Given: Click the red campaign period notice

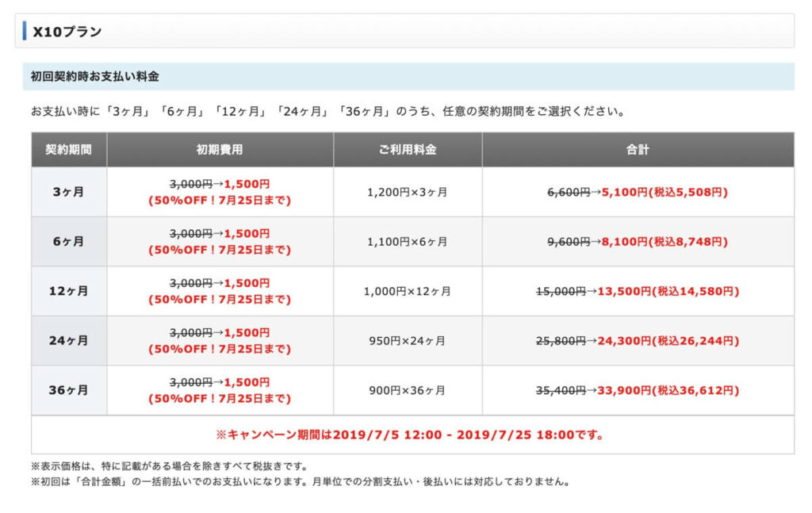Looking at the screenshot, I should [410, 435].
